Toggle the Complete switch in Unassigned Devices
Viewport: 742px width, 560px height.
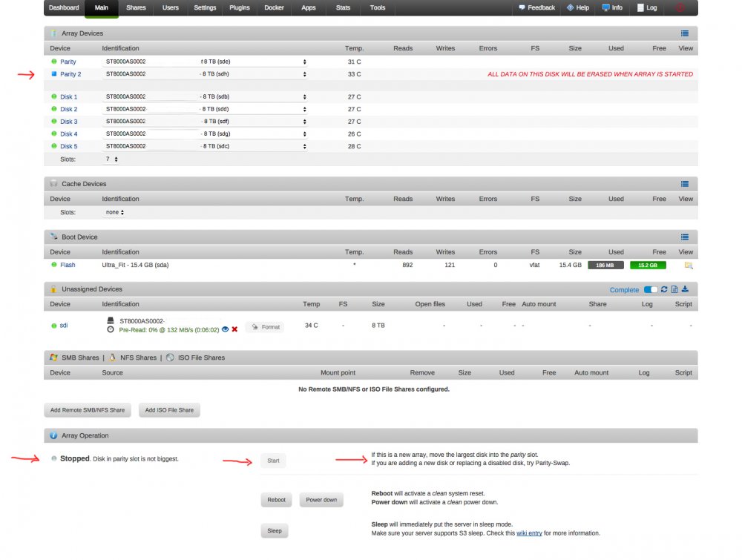(651, 289)
